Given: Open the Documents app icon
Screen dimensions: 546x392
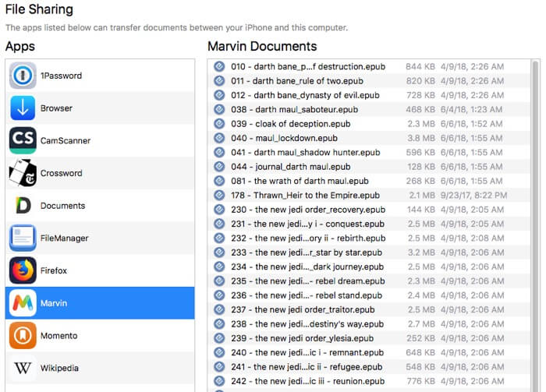Looking at the screenshot, I should click(x=23, y=206).
